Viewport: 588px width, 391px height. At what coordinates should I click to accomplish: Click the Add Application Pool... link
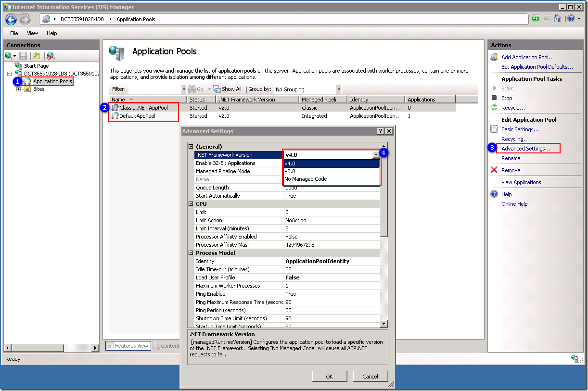coord(527,57)
